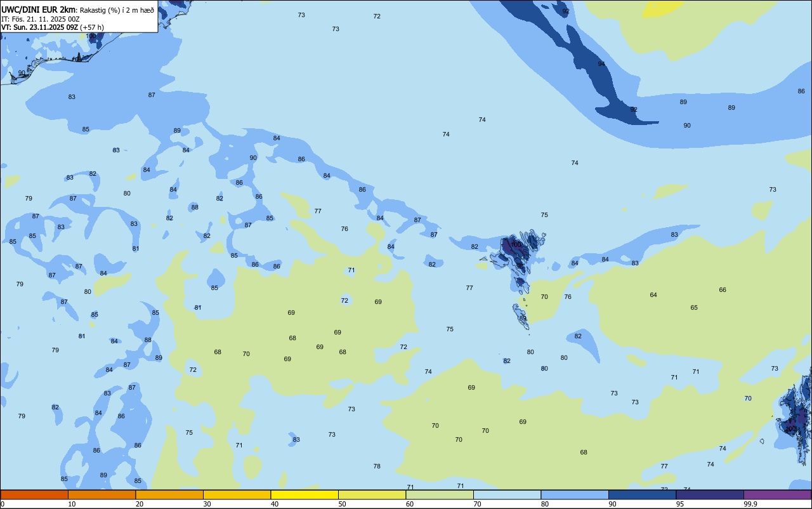Click the 20–30 amber legend swatch

click(x=169, y=494)
